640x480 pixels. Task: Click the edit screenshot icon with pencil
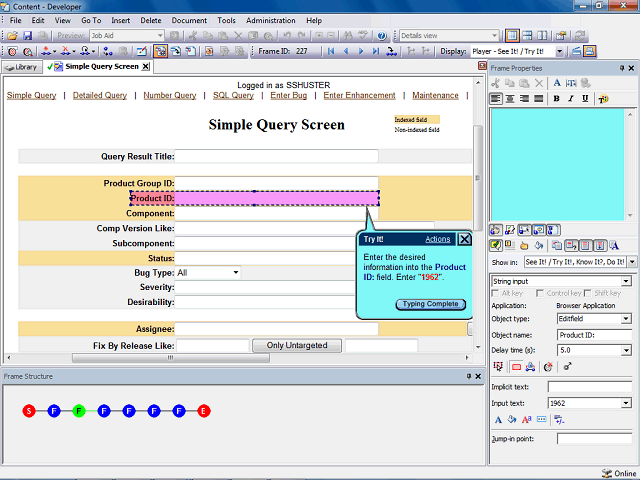pos(142,51)
